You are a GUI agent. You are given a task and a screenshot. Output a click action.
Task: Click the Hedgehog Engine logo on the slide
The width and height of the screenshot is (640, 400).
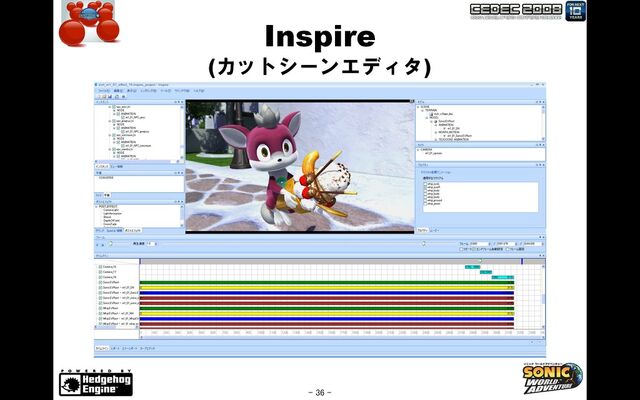click(x=96, y=383)
